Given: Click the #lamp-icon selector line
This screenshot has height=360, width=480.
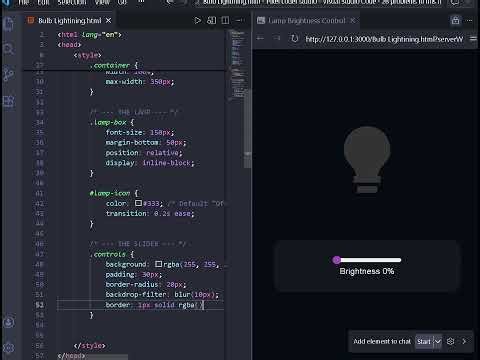Looking at the screenshot, I should (x=113, y=193).
